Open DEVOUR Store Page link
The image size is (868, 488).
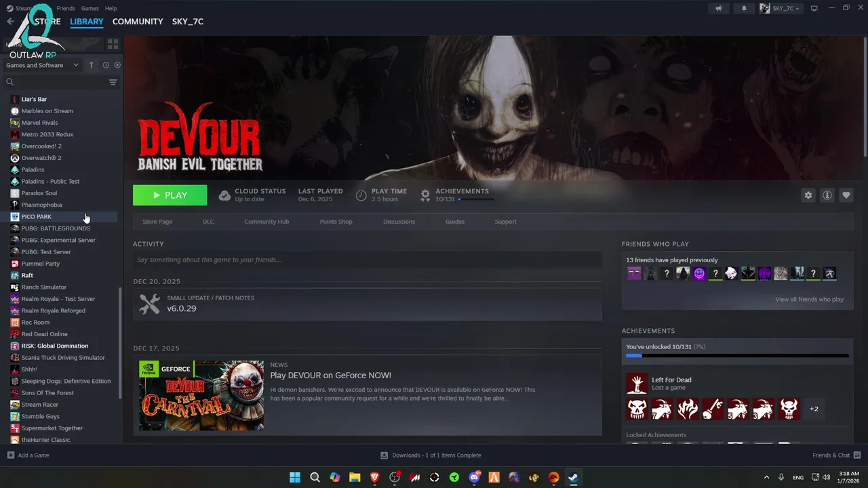(157, 222)
